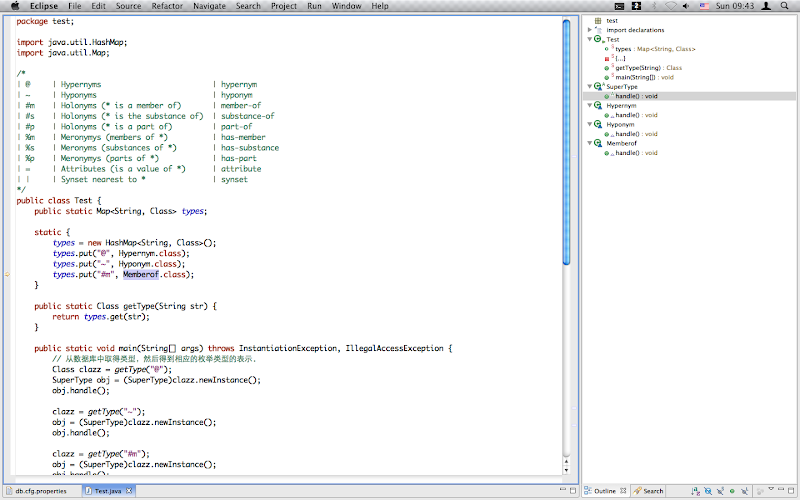Open the File menu

point(74,6)
